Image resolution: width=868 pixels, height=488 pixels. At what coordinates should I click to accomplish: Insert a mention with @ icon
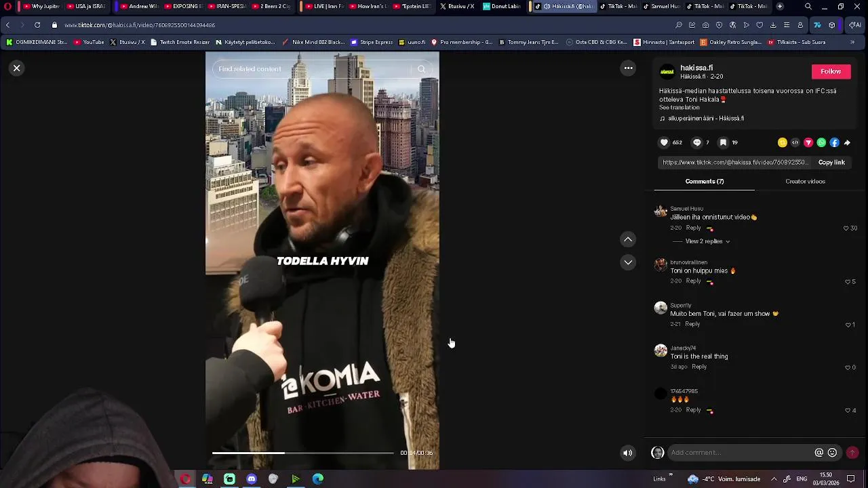pos(819,453)
